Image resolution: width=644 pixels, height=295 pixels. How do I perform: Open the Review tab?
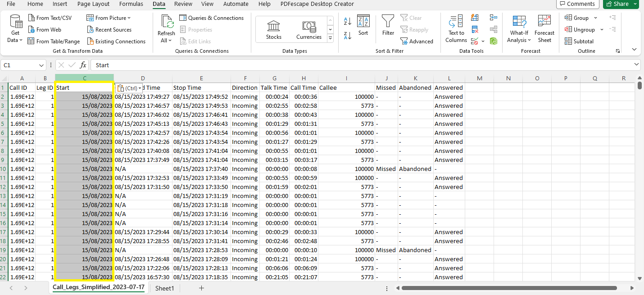tap(183, 4)
